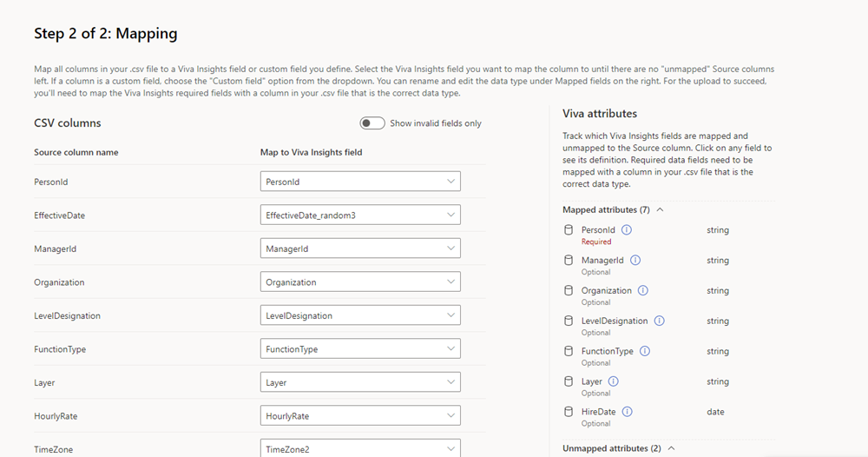868x457 pixels.
Task: Click the Organization mapped attribute name
Action: 606,290
